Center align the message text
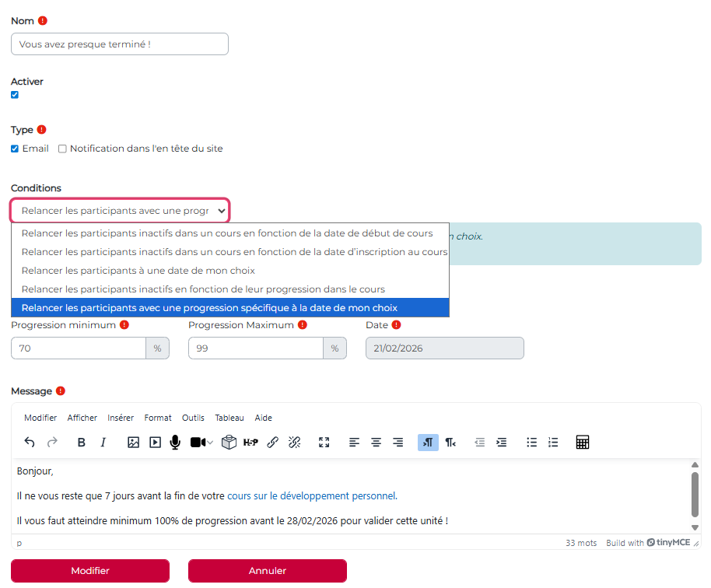Viewport: 711px width, 588px height. (x=376, y=443)
